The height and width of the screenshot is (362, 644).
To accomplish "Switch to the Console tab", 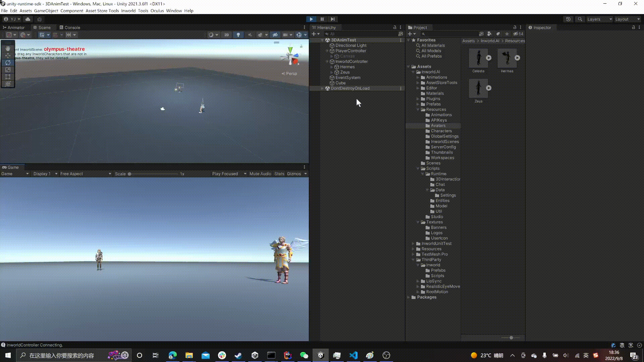I will click(x=70, y=27).
